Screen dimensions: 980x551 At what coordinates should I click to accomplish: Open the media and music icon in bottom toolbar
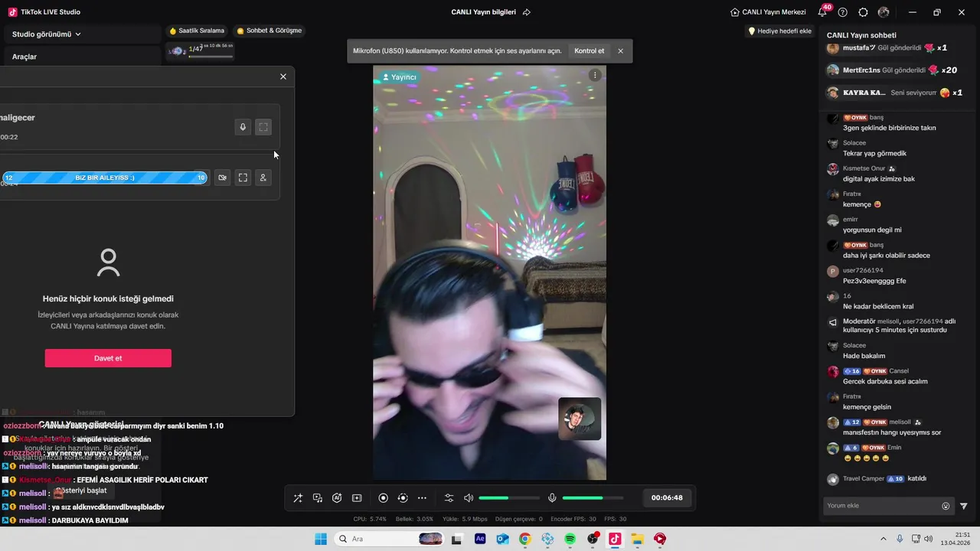pyautogui.click(x=318, y=498)
